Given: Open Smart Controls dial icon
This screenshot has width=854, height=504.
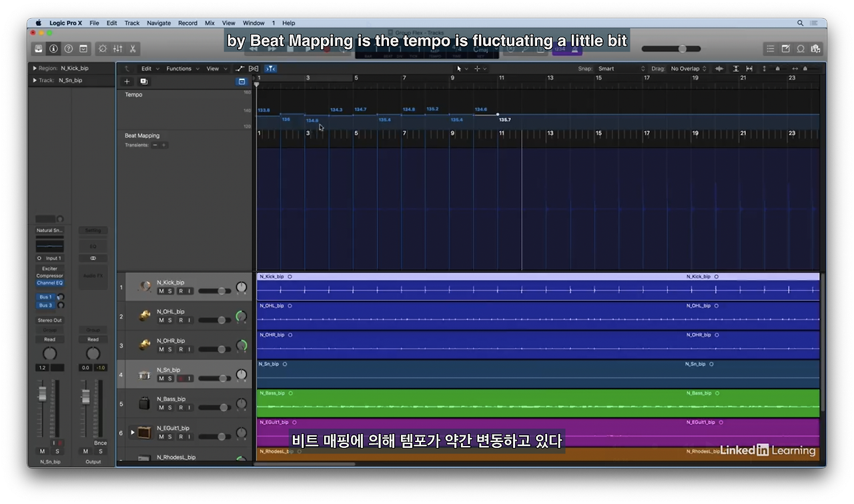Looking at the screenshot, I should 103,49.
